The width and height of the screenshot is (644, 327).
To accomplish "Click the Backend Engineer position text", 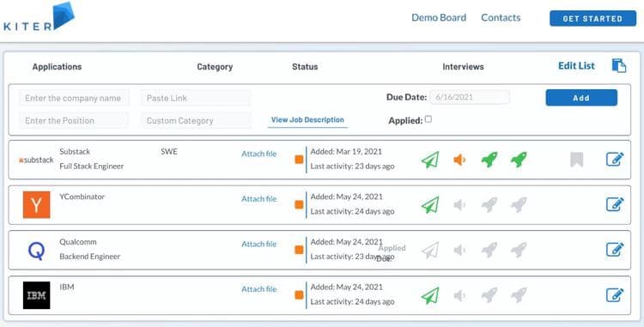I will 90,257.
